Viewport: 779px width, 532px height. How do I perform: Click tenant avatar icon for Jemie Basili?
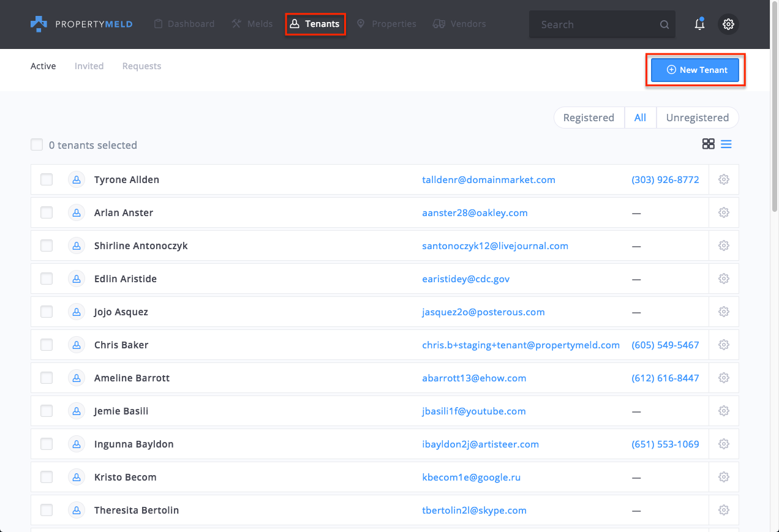[77, 411]
